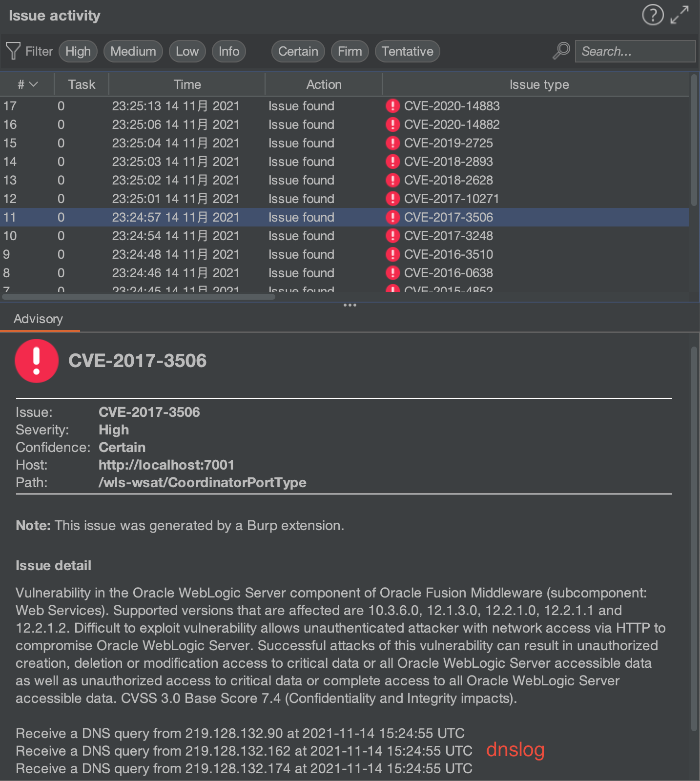
Task: Select the CVE-2017-3248 issue row
Action: tap(345, 236)
